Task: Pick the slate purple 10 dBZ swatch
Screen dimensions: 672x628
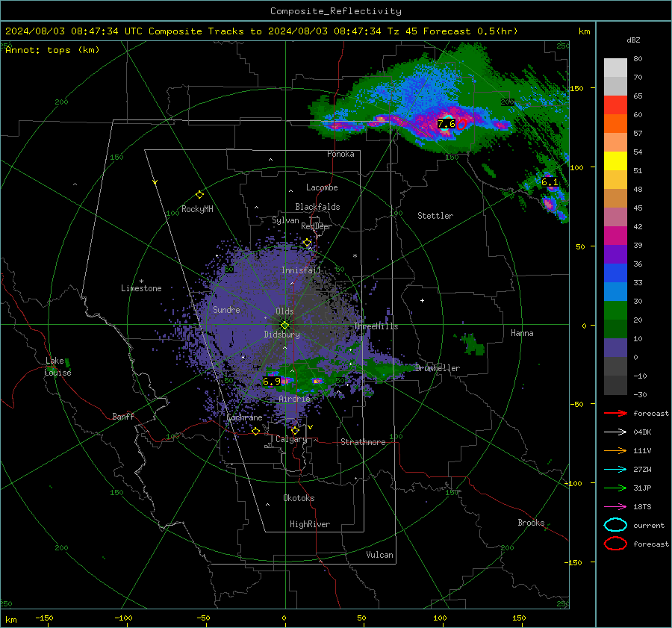Action: (x=615, y=347)
